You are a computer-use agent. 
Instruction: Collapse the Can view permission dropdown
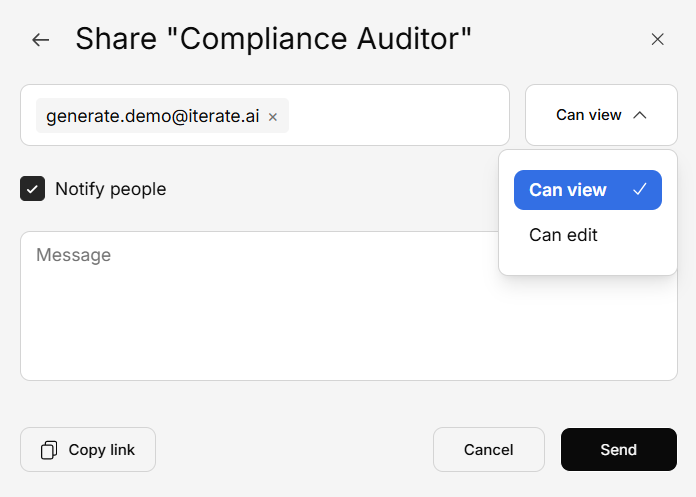(x=601, y=115)
